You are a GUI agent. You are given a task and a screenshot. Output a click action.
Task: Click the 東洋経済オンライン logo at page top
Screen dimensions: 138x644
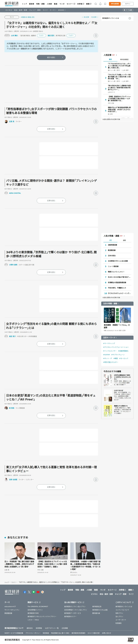(x=11, y=4)
